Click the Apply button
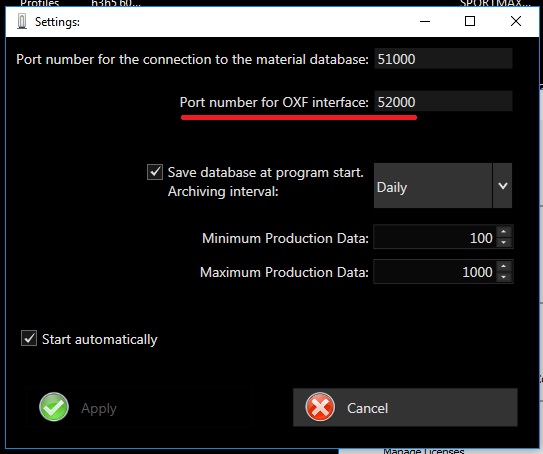 (x=139, y=408)
